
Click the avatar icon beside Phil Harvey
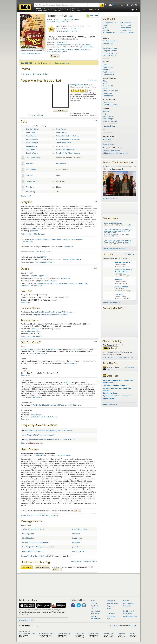23,187
